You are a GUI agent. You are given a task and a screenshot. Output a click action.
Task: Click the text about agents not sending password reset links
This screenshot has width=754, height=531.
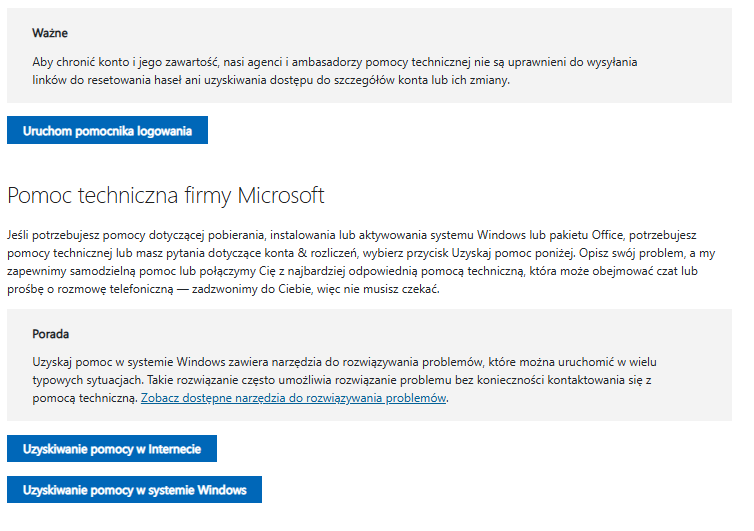(x=335, y=71)
